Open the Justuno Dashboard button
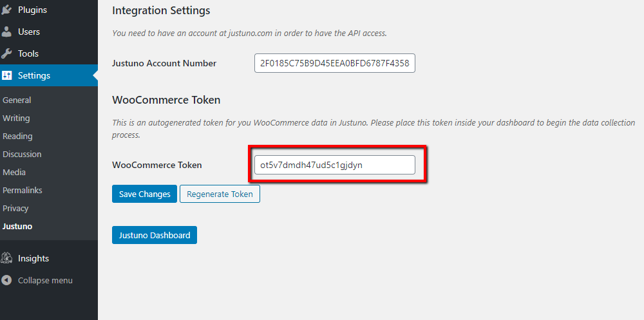The width and height of the screenshot is (644, 320). point(155,235)
